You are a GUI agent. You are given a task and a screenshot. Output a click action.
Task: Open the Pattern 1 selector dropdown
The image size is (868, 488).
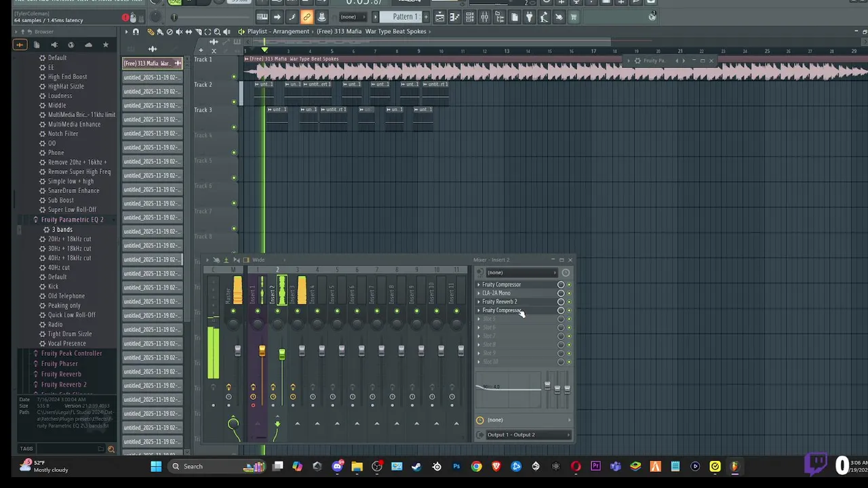(406, 17)
